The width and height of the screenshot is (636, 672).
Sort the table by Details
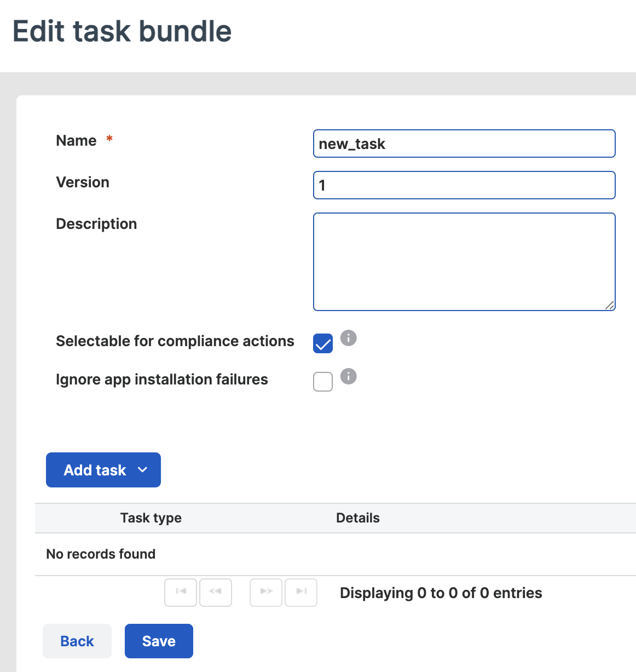[357, 518]
